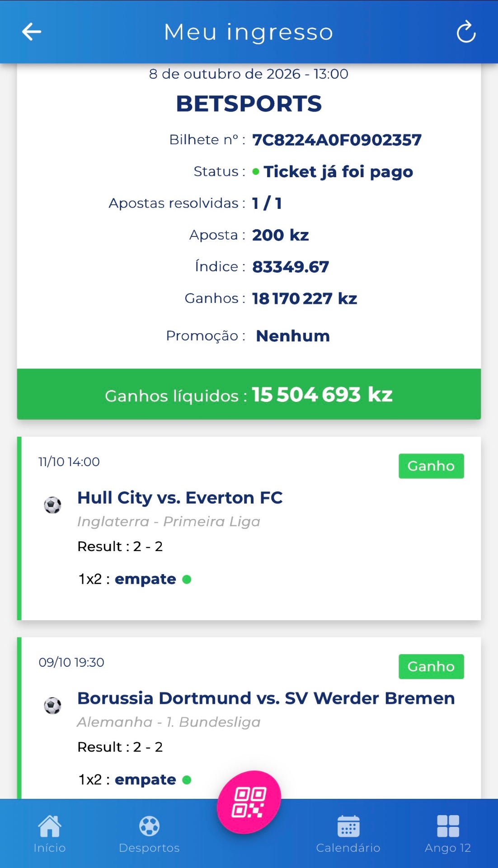Select the ticket number 7C8224A0F0902357
The width and height of the screenshot is (498, 868).
[x=337, y=140]
